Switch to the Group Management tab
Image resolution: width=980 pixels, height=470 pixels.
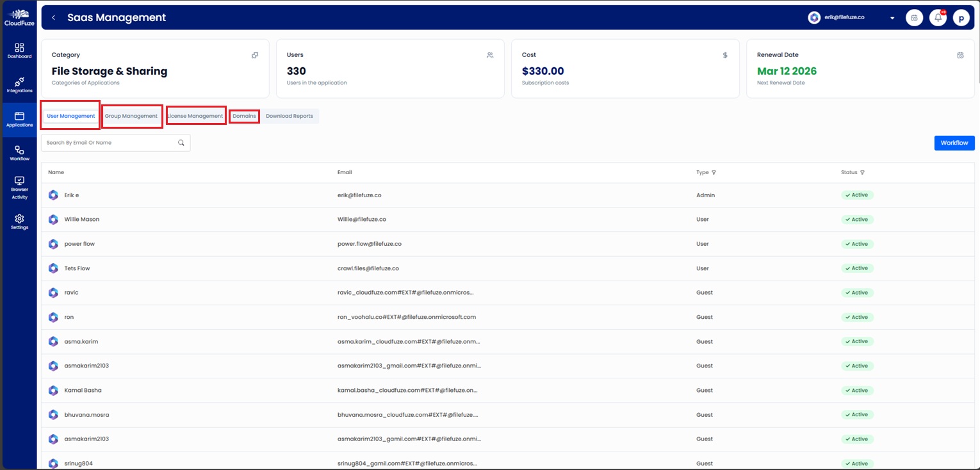pyautogui.click(x=132, y=116)
